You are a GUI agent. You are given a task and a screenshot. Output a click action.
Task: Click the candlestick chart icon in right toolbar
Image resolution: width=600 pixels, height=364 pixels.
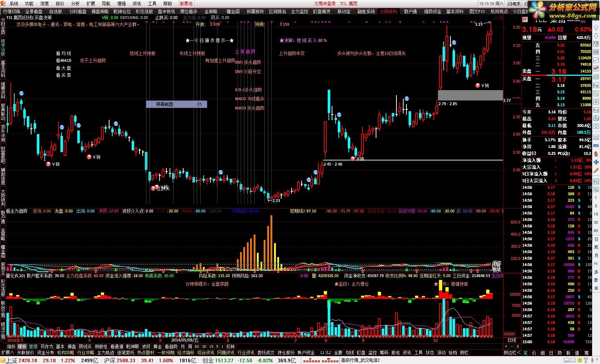coord(596,68)
